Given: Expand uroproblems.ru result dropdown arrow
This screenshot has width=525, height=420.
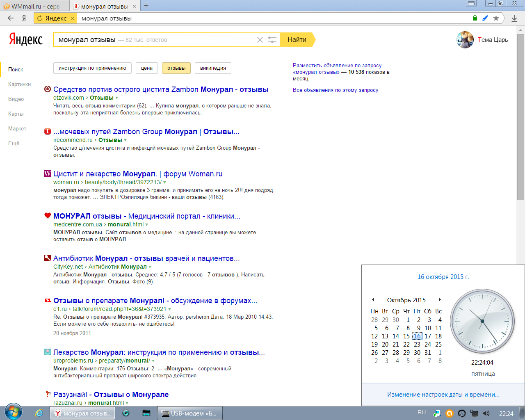Looking at the screenshot, I should 153,361.
